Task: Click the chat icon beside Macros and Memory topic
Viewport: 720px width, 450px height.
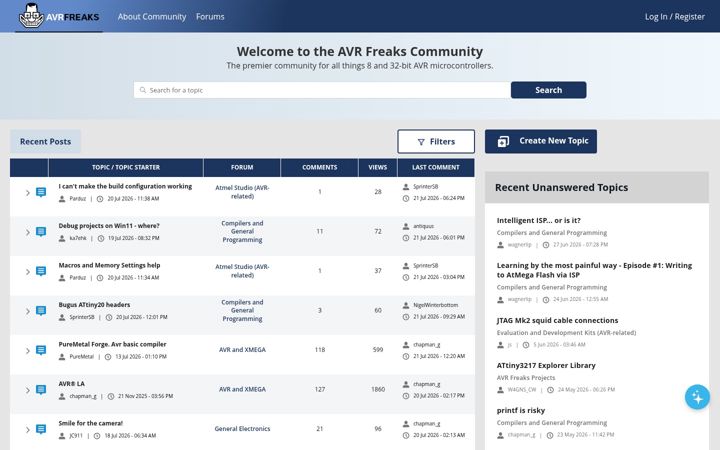Action: tap(41, 271)
